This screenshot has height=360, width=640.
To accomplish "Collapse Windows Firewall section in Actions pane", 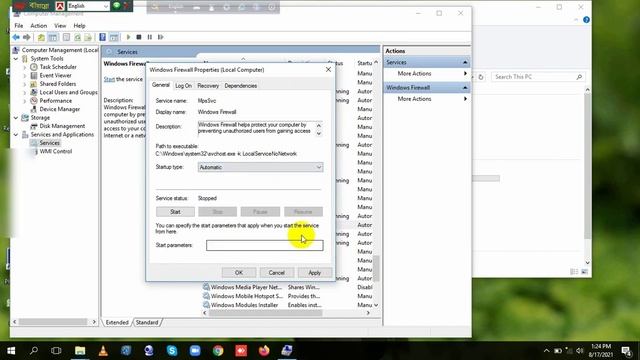I will (465, 88).
